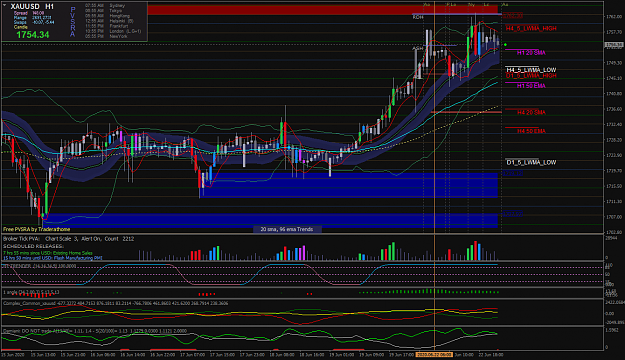This screenshot has width=625, height=360.
Task: Click the H1 20 SMA label
Action: point(531,53)
